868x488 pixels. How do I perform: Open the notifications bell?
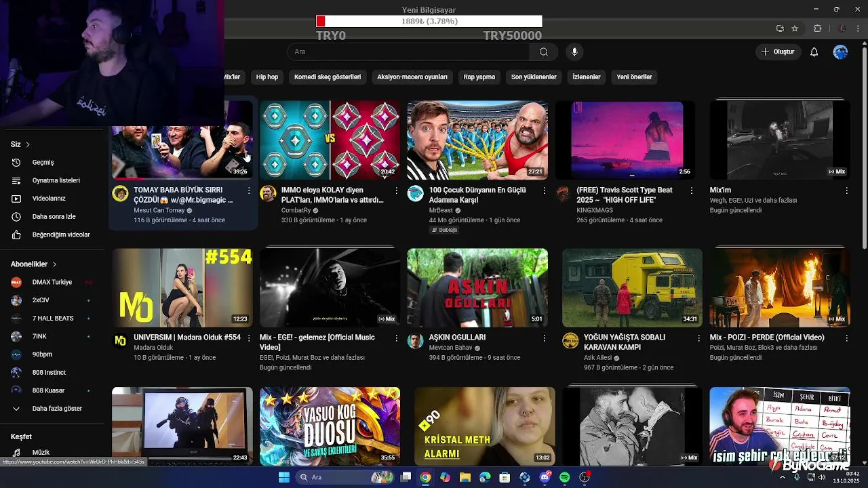pyautogui.click(x=814, y=52)
